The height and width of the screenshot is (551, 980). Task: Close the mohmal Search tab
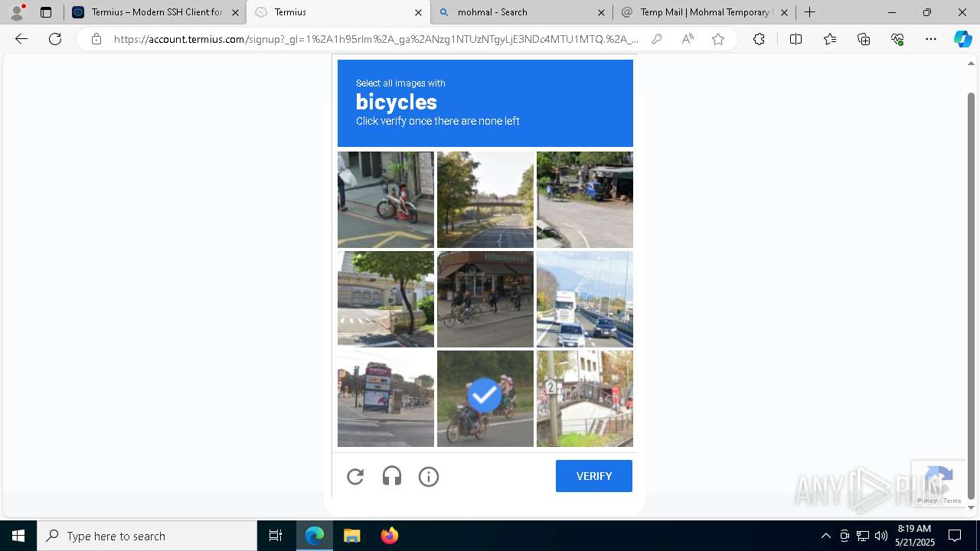point(601,12)
